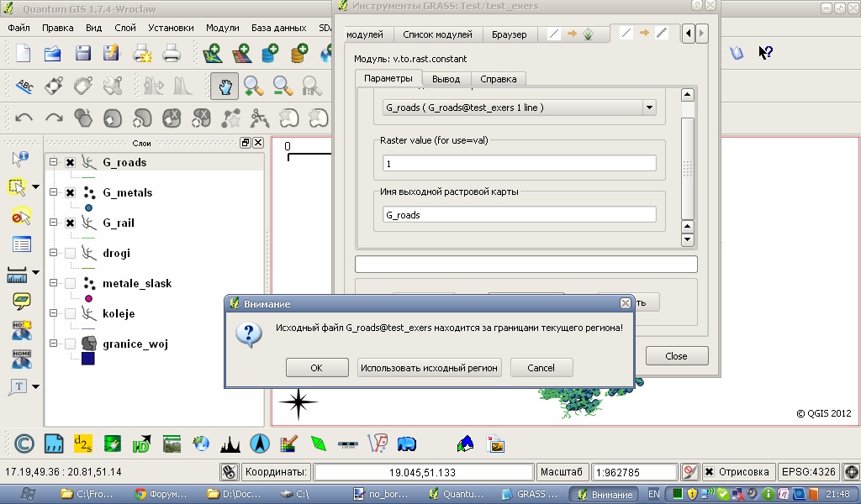Image resolution: width=861 pixels, height=504 pixels.
Task: Click the module parameters scrollbar down arrow
Action: (x=688, y=239)
